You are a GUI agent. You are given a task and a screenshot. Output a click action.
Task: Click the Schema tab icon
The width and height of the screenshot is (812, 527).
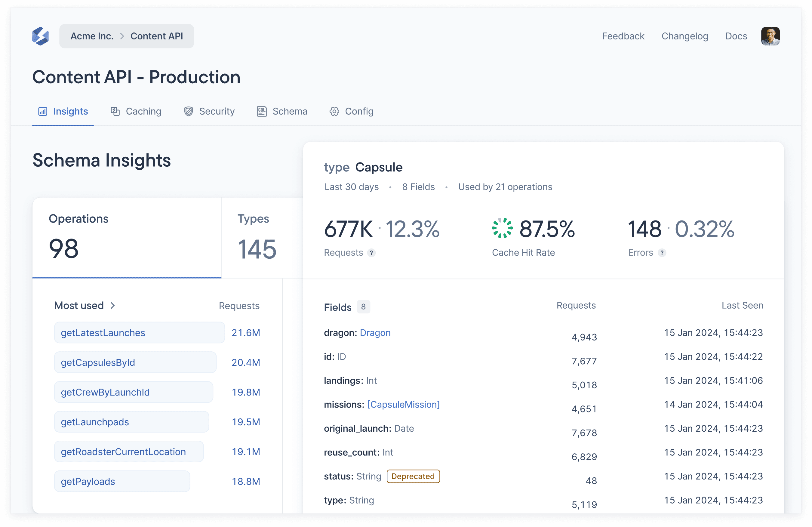tap(262, 111)
